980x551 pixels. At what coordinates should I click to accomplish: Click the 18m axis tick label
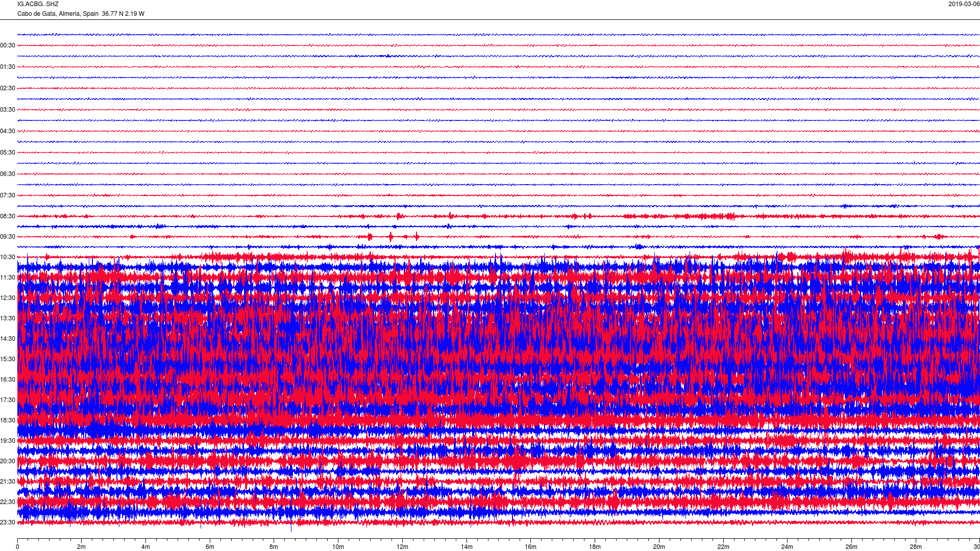click(x=595, y=547)
